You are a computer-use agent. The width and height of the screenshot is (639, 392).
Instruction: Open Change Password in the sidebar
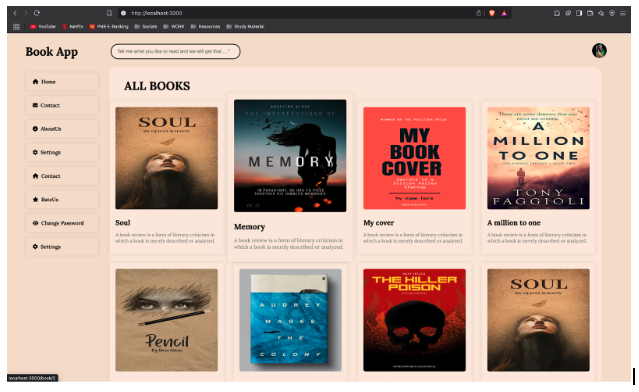[62, 223]
